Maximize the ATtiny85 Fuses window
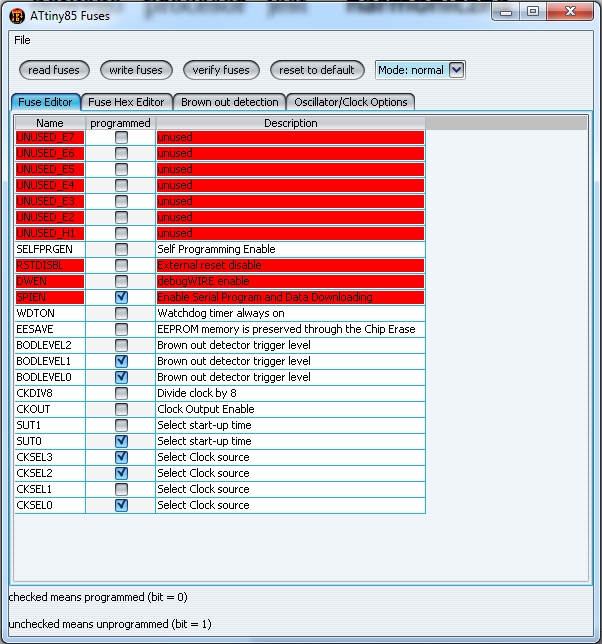 point(533,12)
